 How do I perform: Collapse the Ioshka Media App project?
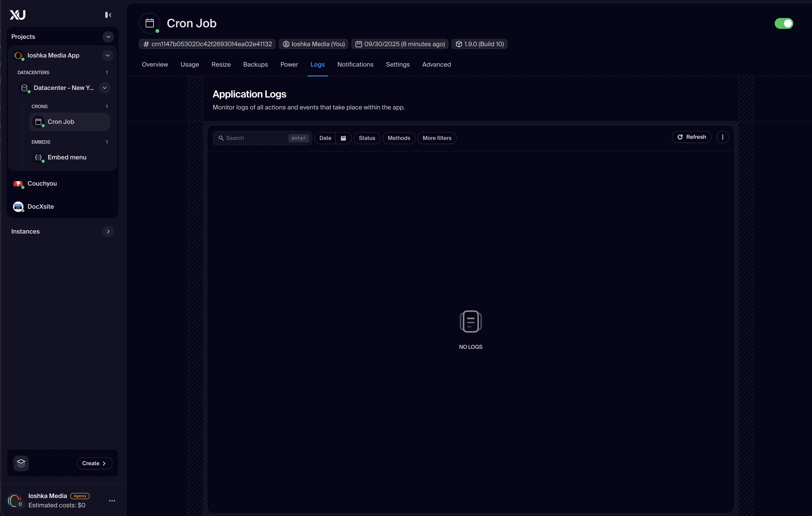[107, 56]
